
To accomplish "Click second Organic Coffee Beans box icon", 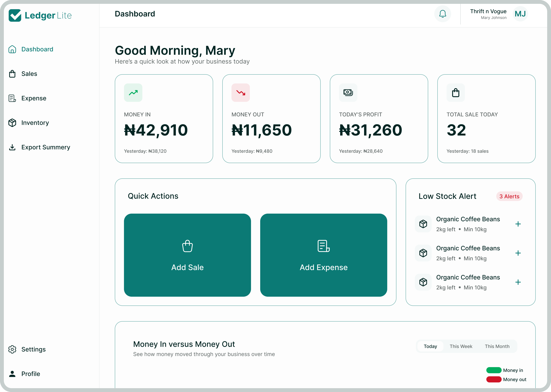I will 423,253.
